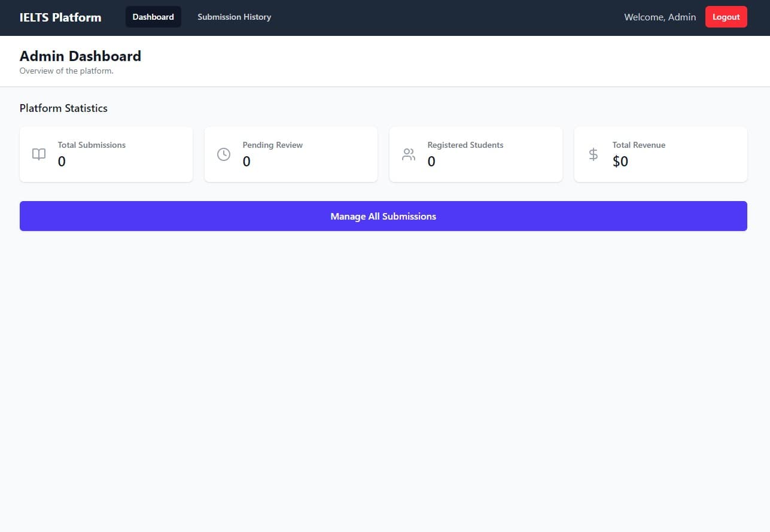Click the open book icon for Total Submissions
The image size is (770, 532).
tap(39, 154)
